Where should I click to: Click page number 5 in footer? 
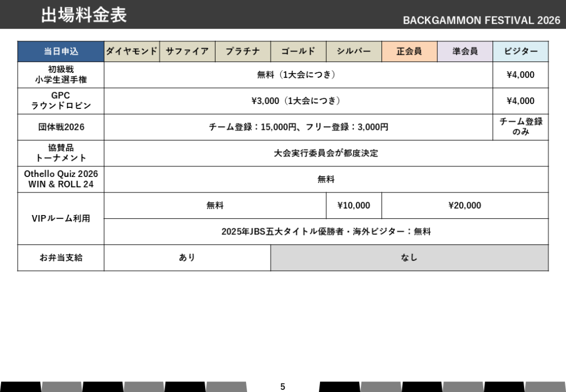click(282, 386)
